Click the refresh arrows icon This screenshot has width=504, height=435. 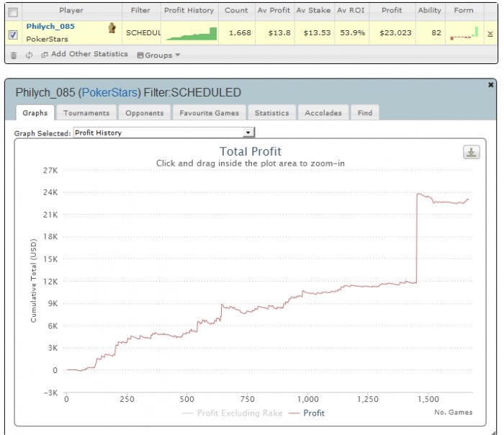[29, 55]
